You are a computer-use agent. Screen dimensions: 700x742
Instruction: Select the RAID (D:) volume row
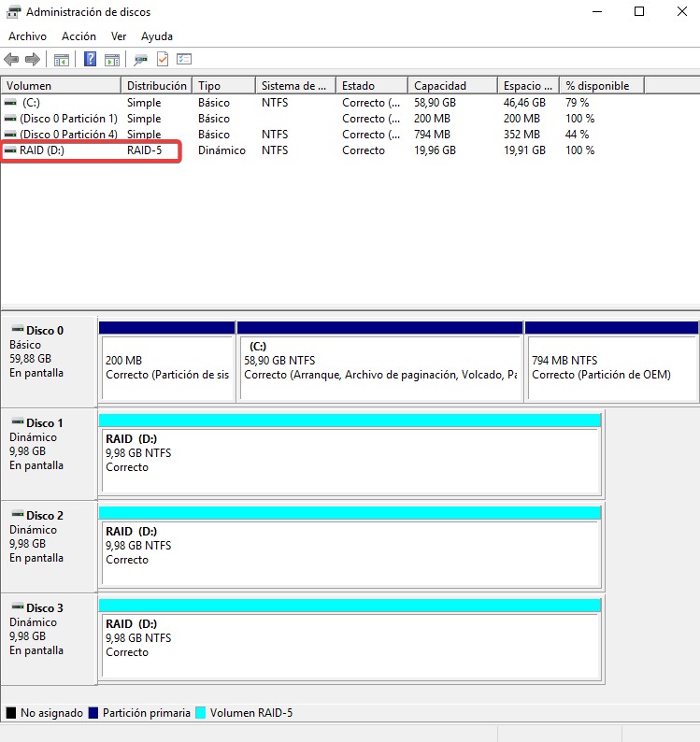[42, 150]
